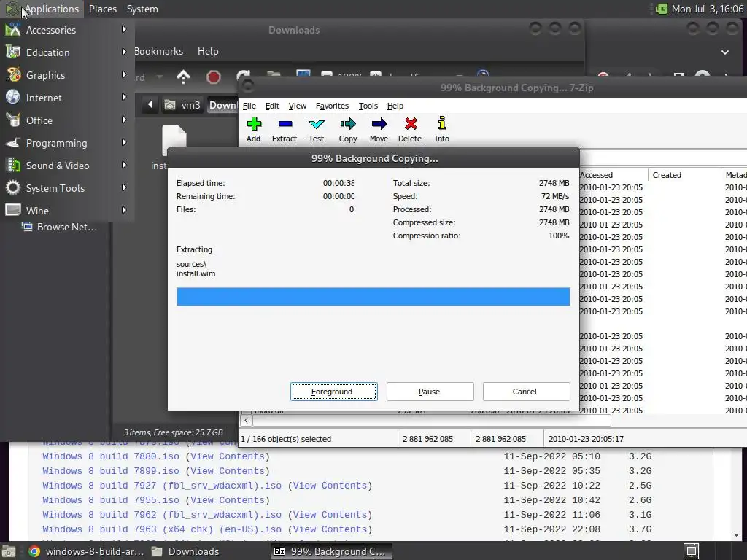Open the 7-Zip View menu
This screenshot has width=747, height=560.
pyautogui.click(x=298, y=106)
